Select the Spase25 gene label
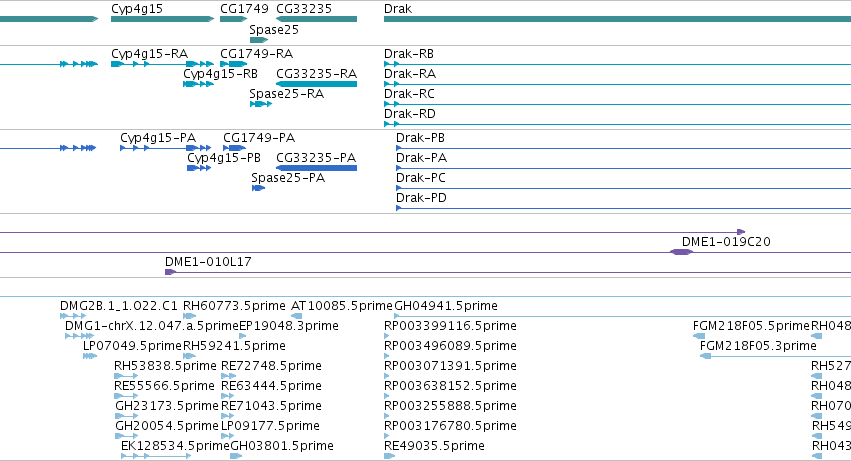 point(274,30)
